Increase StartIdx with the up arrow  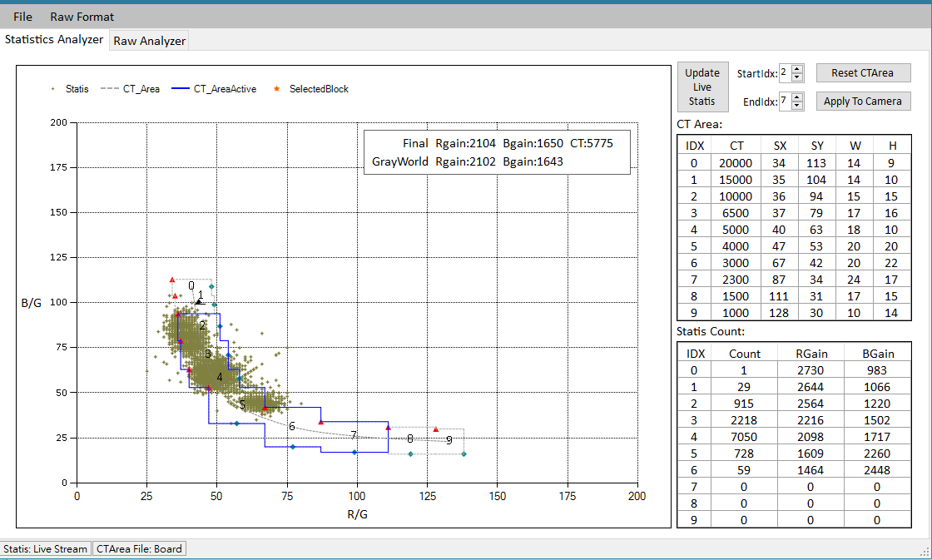click(797, 69)
